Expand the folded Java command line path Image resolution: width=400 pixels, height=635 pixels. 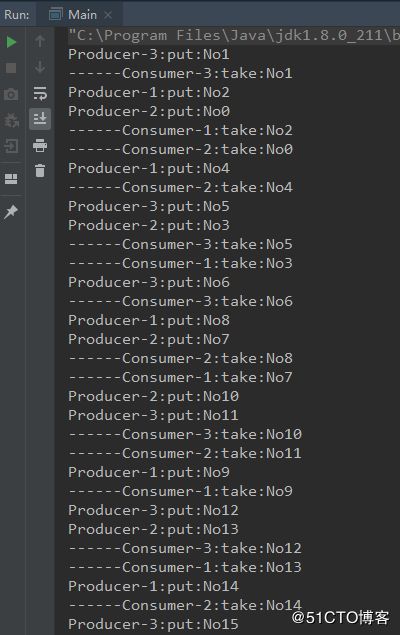pos(234,36)
